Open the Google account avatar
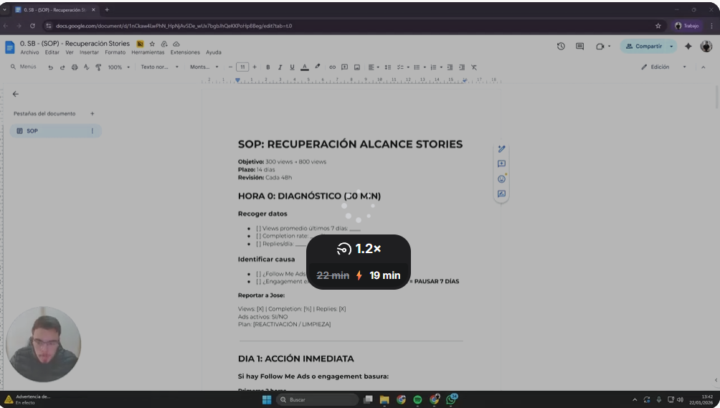 click(x=706, y=46)
